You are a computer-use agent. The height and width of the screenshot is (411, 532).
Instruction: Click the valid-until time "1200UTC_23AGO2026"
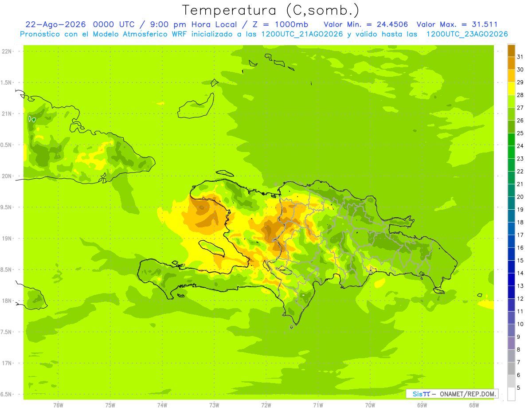click(x=467, y=34)
